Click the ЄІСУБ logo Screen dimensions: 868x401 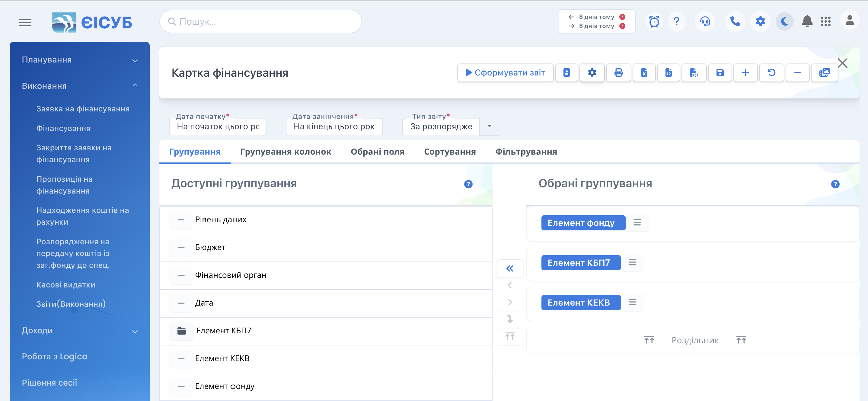[x=92, y=22]
